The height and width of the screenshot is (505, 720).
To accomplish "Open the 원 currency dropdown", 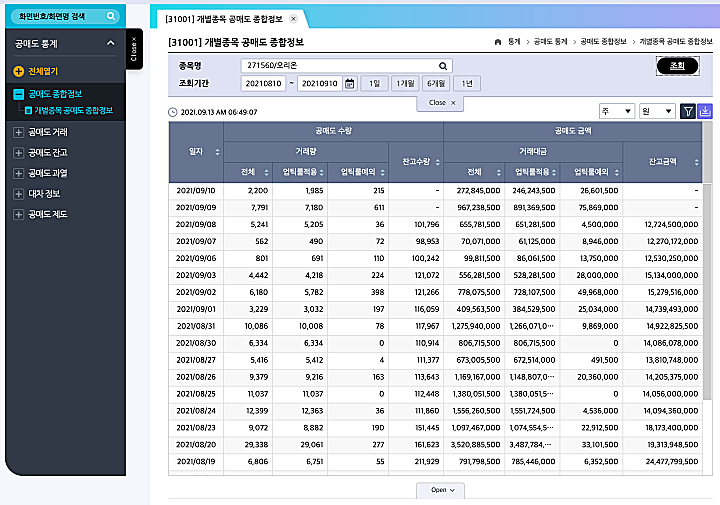I will [x=657, y=111].
